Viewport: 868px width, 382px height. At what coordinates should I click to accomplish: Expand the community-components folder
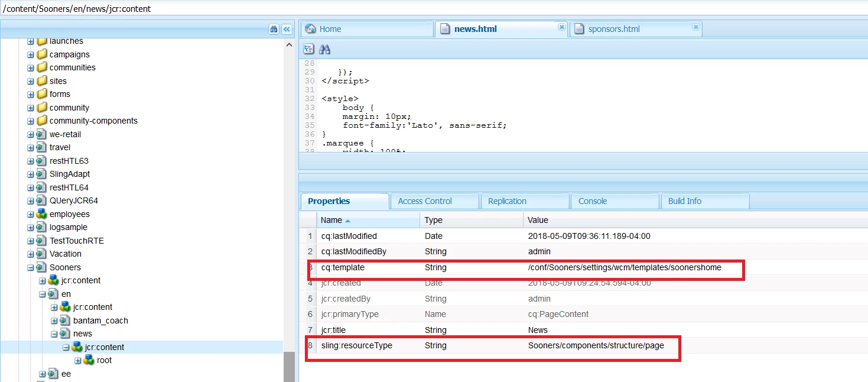31,121
